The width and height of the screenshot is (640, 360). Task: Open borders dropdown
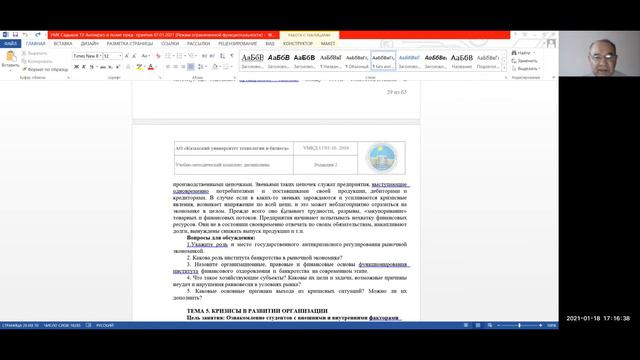click(x=227, y=67)
